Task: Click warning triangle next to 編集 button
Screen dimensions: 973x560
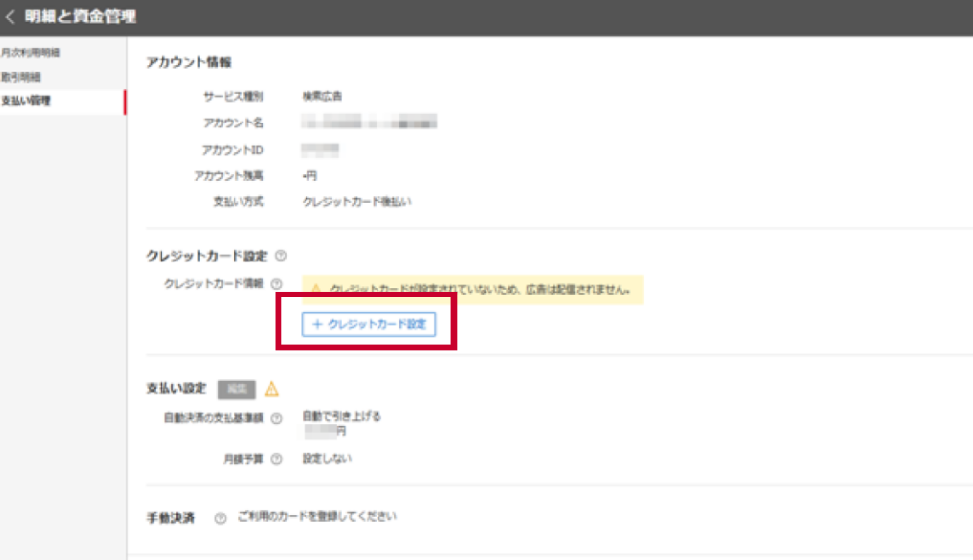Action: [x=271, y=389]
